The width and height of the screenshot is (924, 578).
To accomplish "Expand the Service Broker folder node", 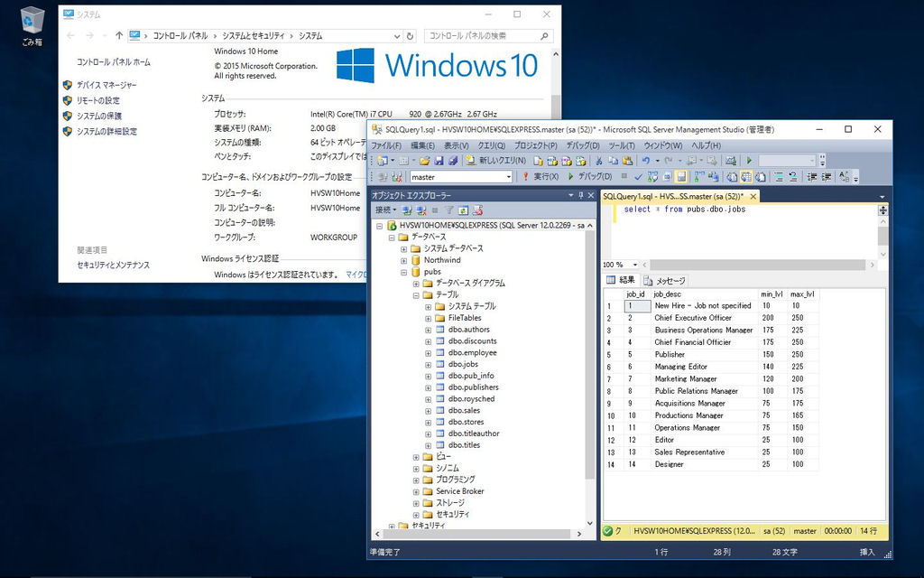I will click(x=416, y=491).
